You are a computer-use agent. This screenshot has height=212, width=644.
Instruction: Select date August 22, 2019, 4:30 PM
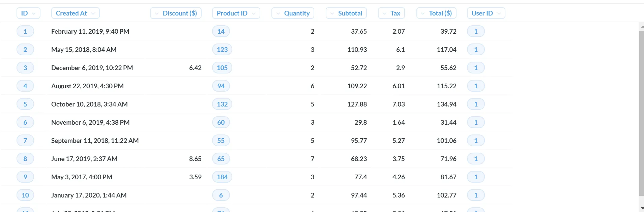click(x=87, y=86)
